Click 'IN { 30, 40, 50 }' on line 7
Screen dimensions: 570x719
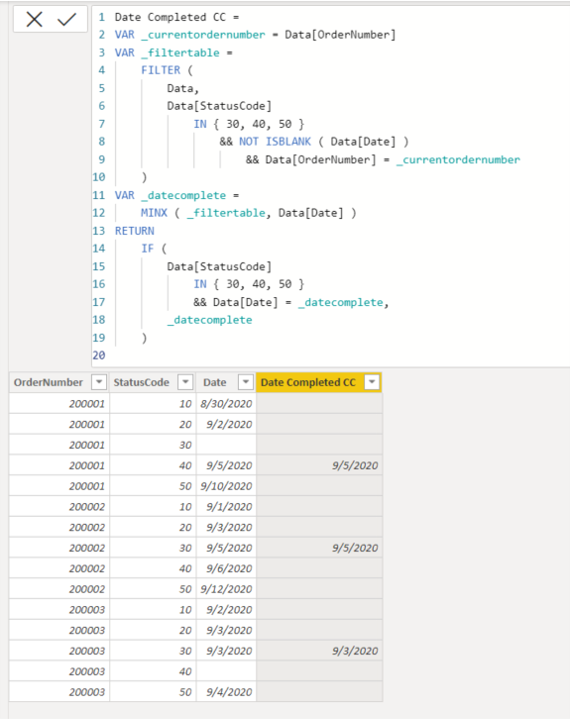click(x=249, y=124)
